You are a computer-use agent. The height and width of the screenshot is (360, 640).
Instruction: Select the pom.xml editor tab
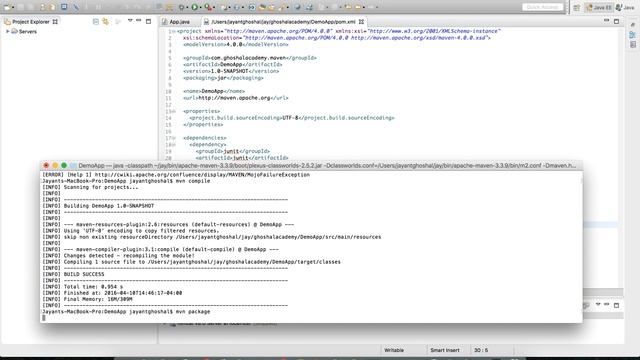point(283,22)
